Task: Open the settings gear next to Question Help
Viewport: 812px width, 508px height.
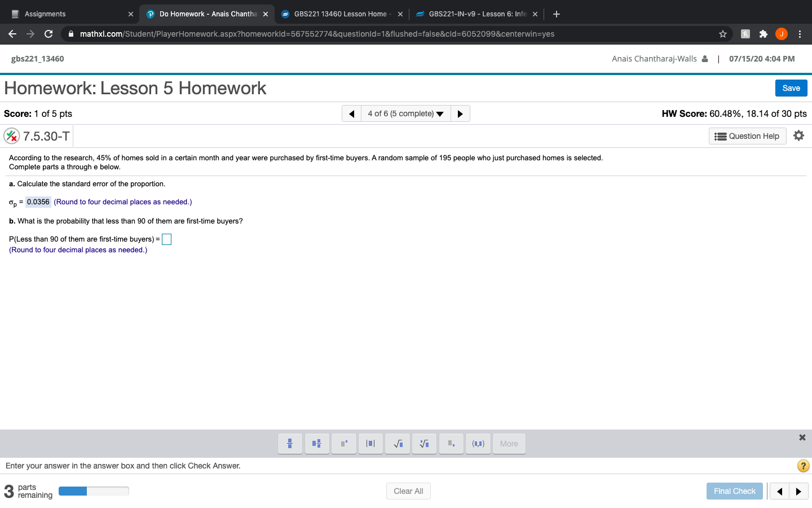Action: (799, 135)
